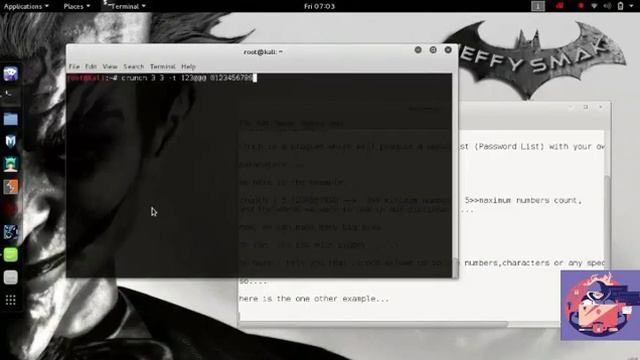
Task: Expand the system menu arrow in the top bar
Action: pos(632,7)
